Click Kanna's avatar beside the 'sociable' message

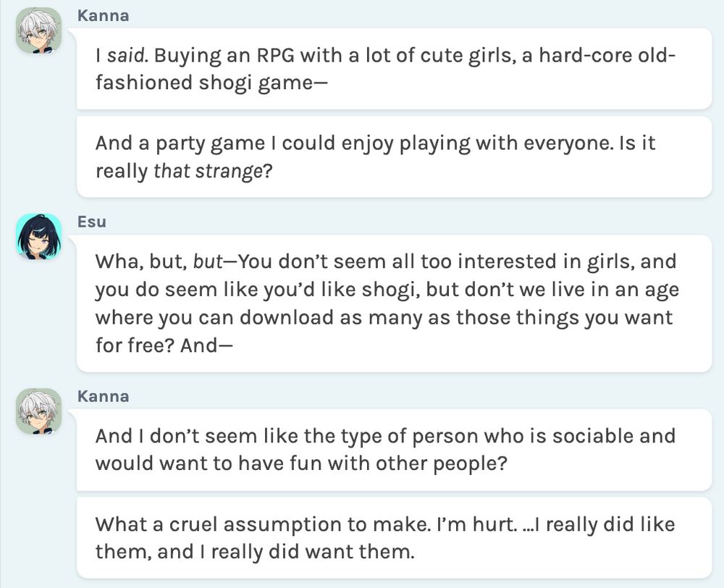(38, 411)
